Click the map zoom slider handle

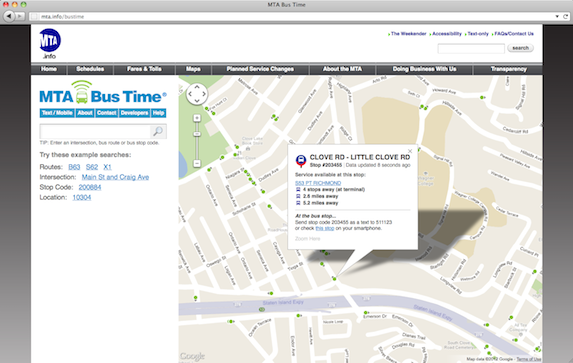click(x=197, y=134)
